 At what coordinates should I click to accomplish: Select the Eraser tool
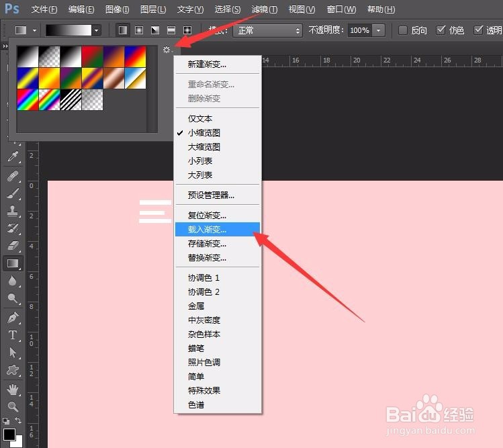(x=13, y=246)
